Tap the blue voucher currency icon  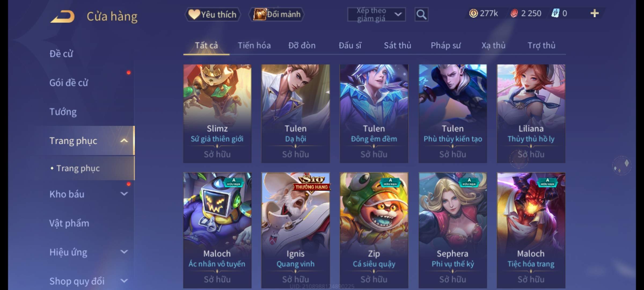tap(555, 13)
